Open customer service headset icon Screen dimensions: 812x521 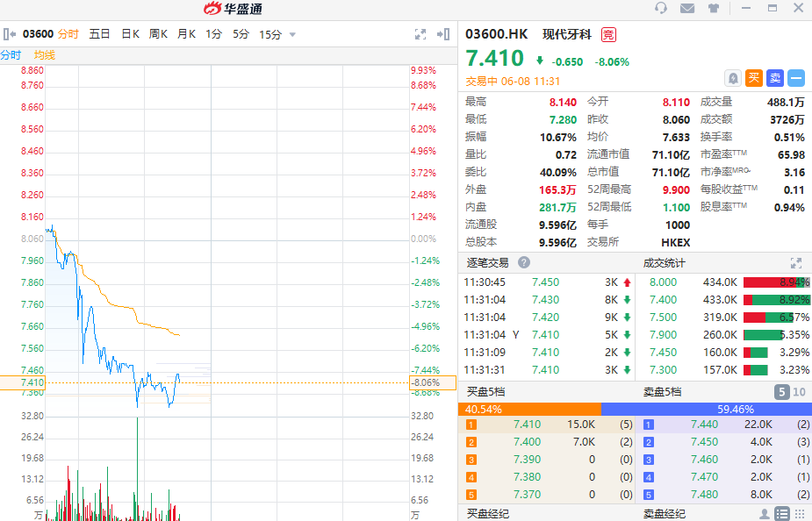(x=661, y=8)
